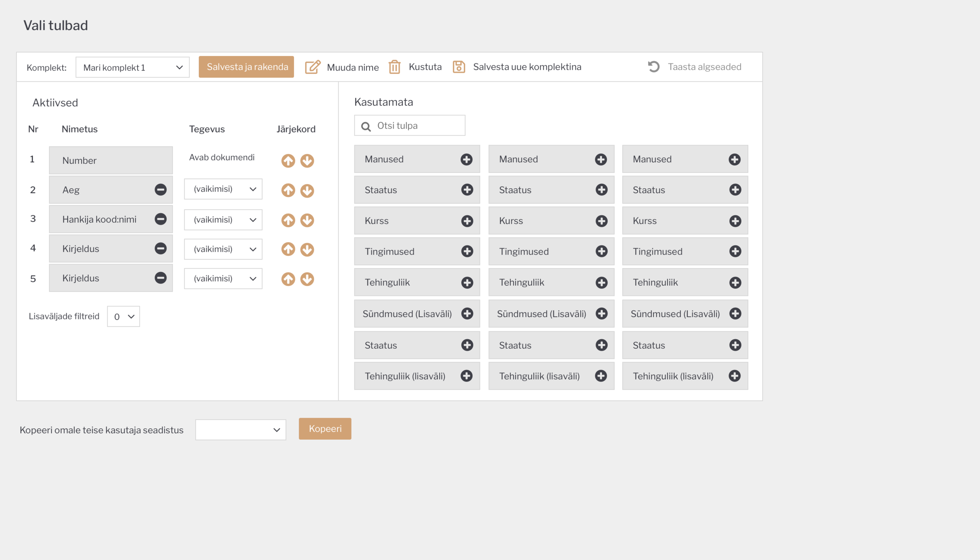Open the Komplekt dropdown Mari komplekt 1

pos(132,67)
